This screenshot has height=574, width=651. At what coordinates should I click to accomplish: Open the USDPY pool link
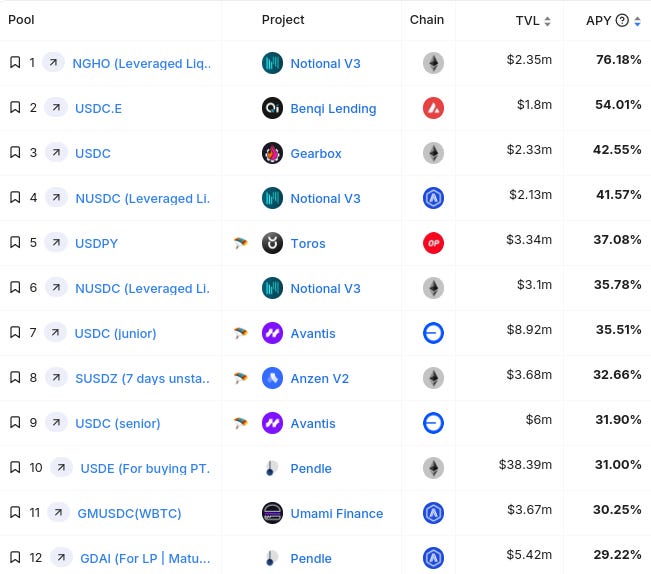click(x=96, y=243)
